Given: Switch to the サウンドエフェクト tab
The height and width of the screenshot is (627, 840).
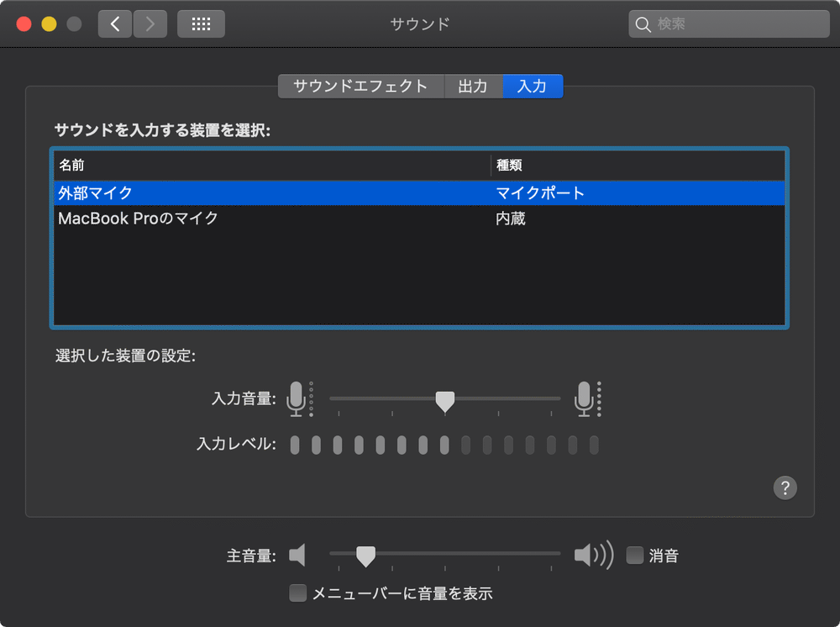Looking at the screenshot, I should 360,86.
